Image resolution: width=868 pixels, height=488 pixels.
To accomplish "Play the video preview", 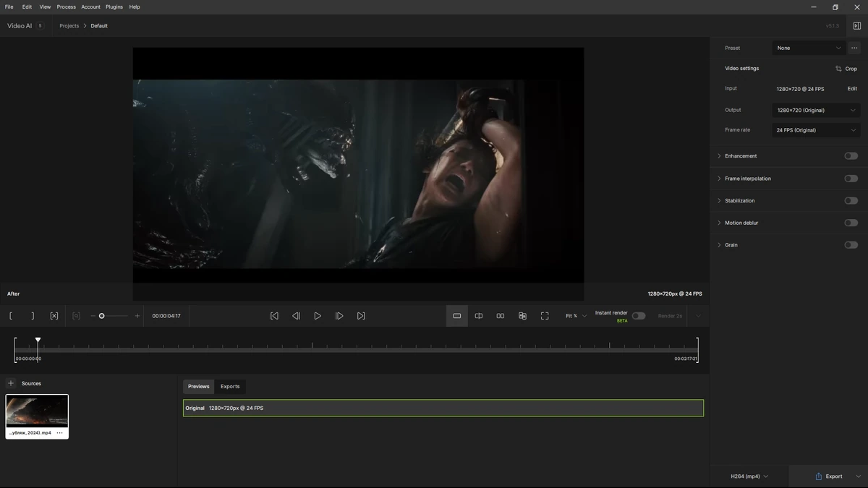I will click(x=318, y=316).
